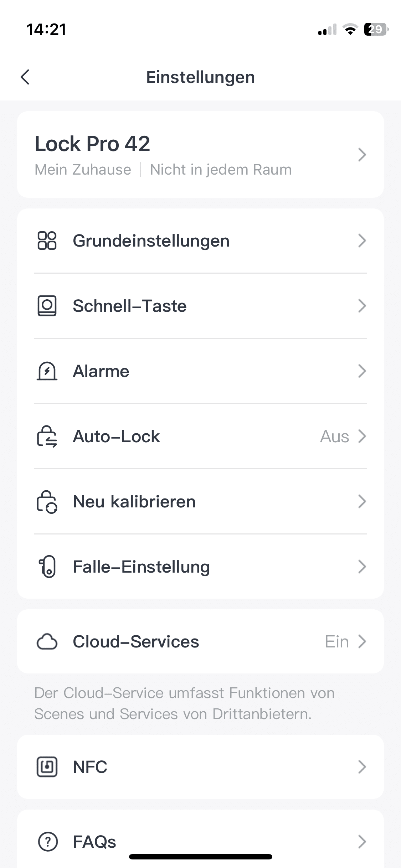Tap the Lock Pro 42 device name
This screenshot has width=401, height=868.
click(92, 144)
